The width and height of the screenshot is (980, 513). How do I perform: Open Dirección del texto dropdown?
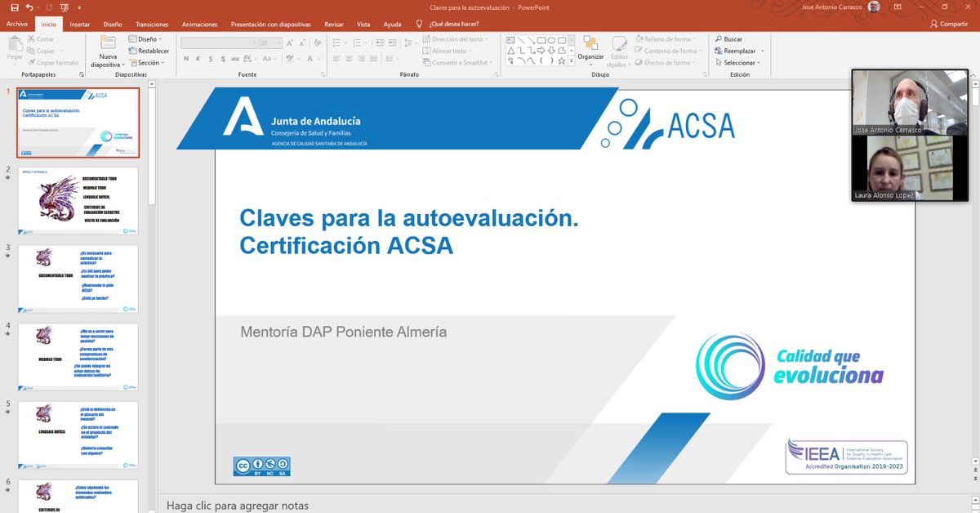[456, 39]
